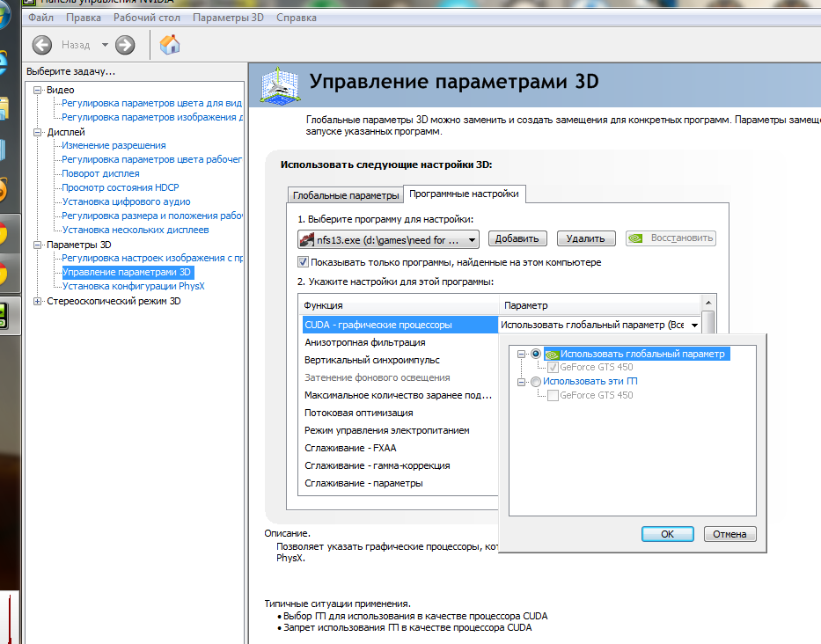Open Установка нескольких дисплеев task

[136, 230]
